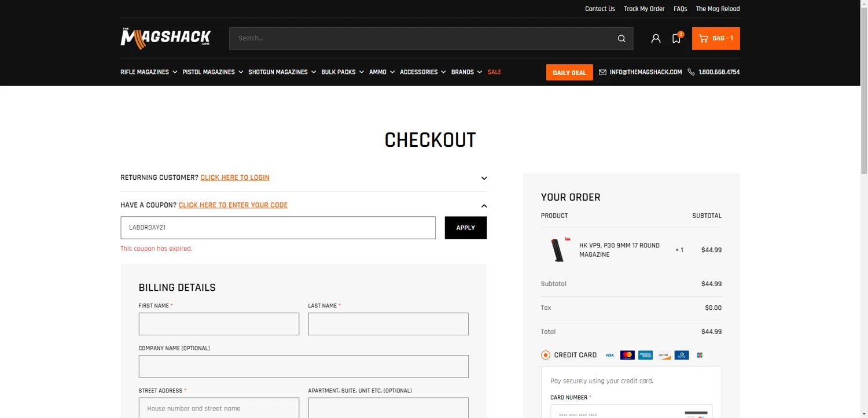Viewport: 868px width, 418px height.
Task: Focus the Last Name field
Action: (388, 324)
